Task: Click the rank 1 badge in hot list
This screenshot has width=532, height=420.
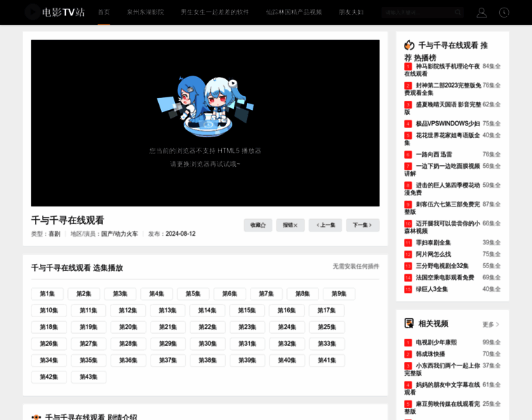Action: [x=408, y=66]
